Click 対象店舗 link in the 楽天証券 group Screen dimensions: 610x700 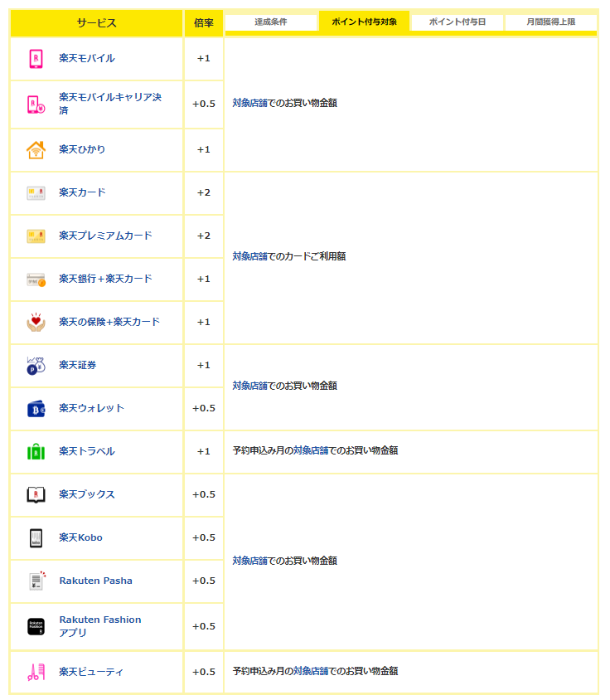[x=250, y=386]
